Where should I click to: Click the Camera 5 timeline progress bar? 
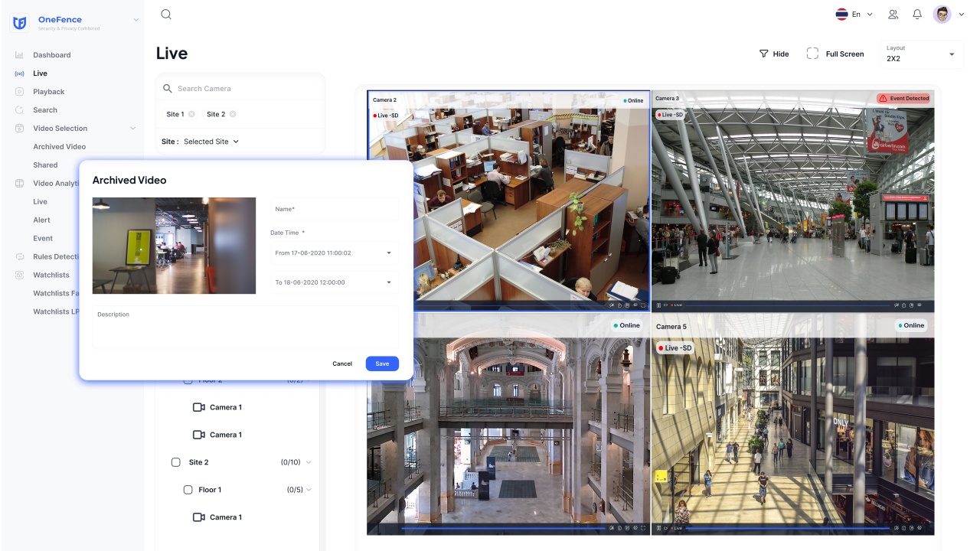789,528
